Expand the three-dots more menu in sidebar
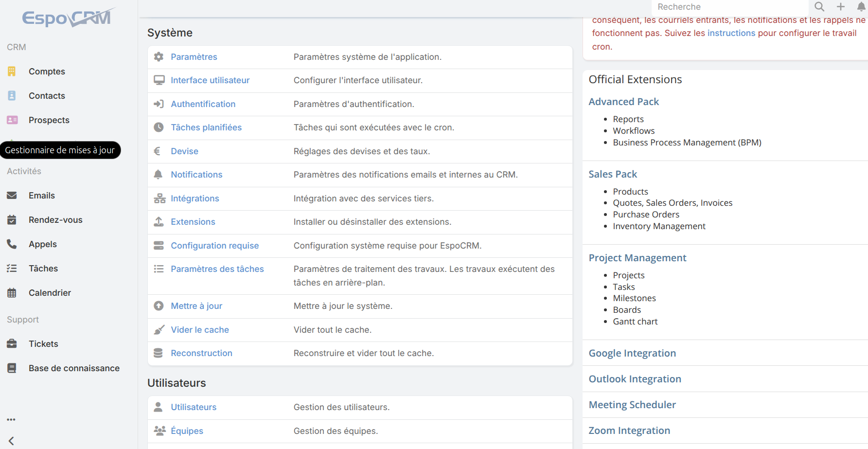Screen dimensions: 868x449 tap(11, 419)
